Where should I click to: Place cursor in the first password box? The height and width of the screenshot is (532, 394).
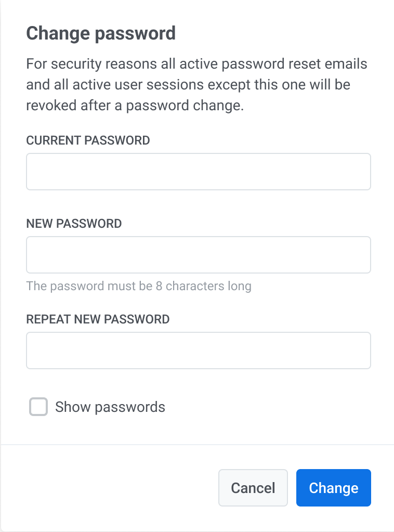(x=198, y=172)
